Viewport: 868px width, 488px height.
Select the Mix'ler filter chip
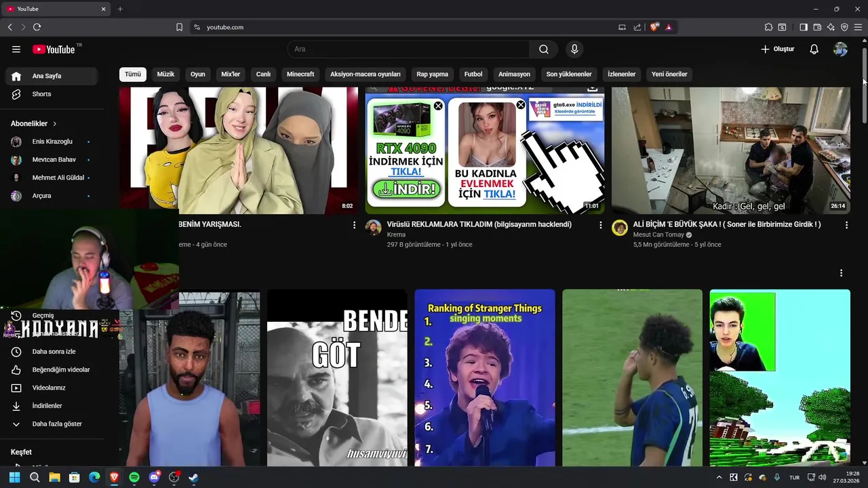[x=231, y=74]
